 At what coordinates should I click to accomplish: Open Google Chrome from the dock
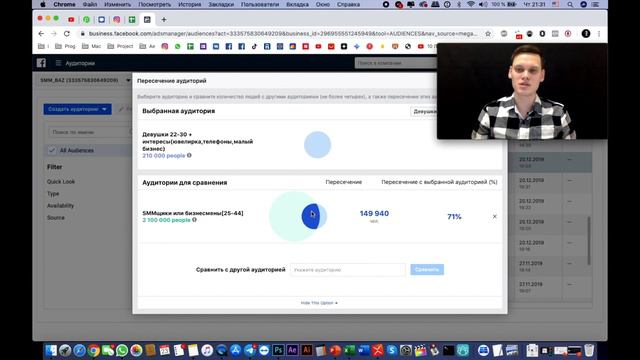point(93,350)
